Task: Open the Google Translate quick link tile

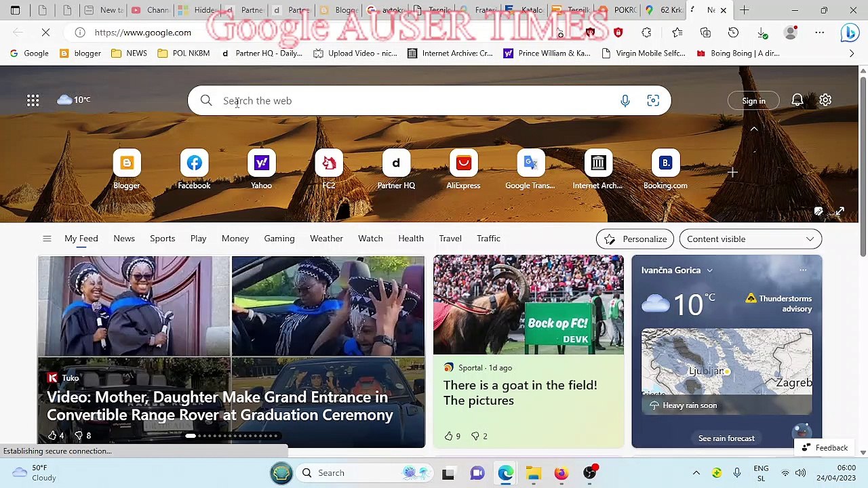Action: click(530, 169)
